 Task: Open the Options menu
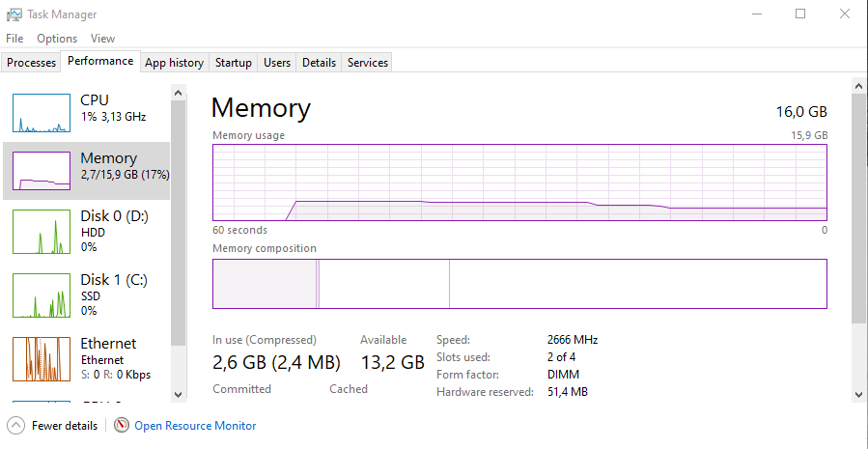57,39
